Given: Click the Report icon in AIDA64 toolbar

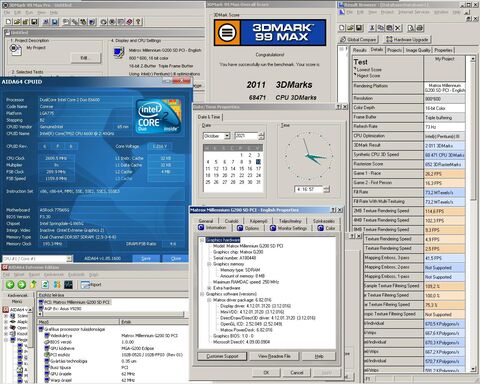Looking at the screenshot, I should 91,284.
